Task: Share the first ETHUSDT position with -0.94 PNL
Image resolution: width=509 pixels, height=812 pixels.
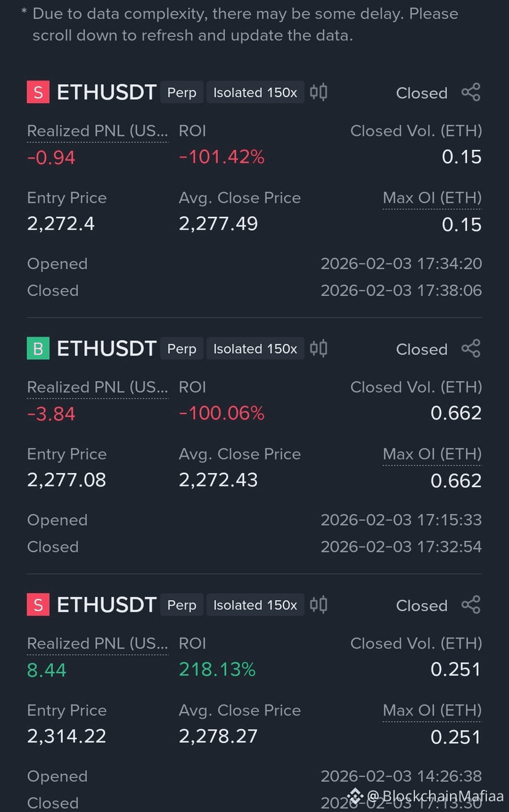Action: (471, 93)
